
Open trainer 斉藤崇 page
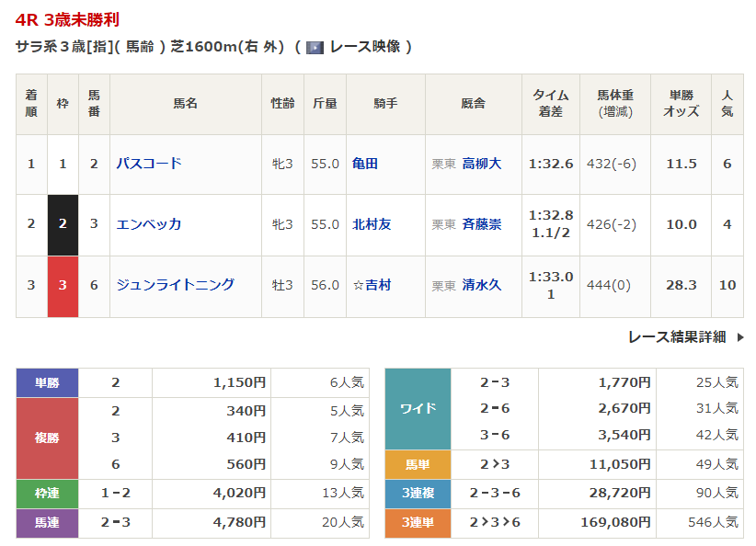(x=481, y=224)
